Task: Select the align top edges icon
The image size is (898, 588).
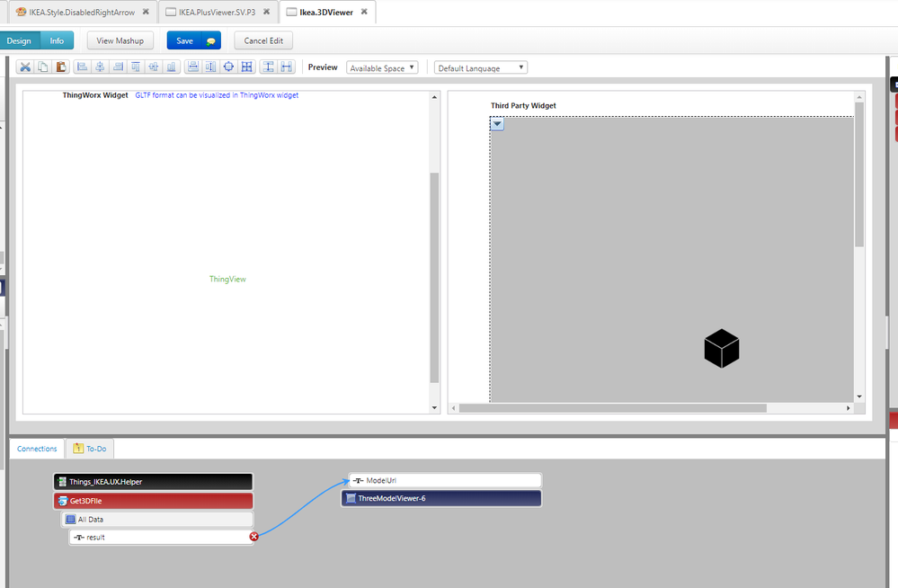Action: pos(135,66)
